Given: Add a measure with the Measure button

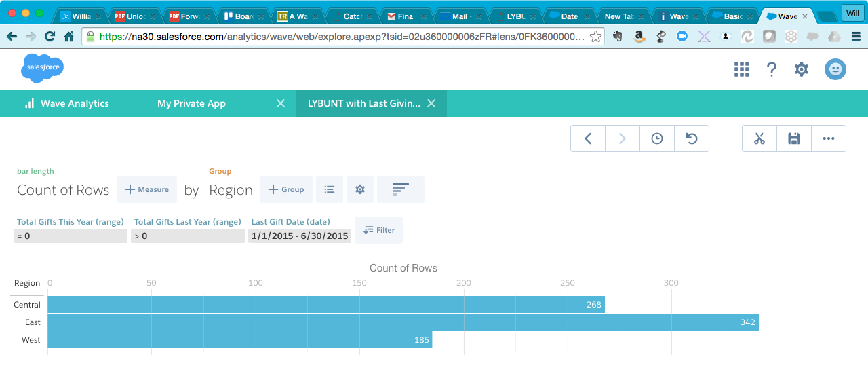Looking at the screenshot, I should pos(146,189).
